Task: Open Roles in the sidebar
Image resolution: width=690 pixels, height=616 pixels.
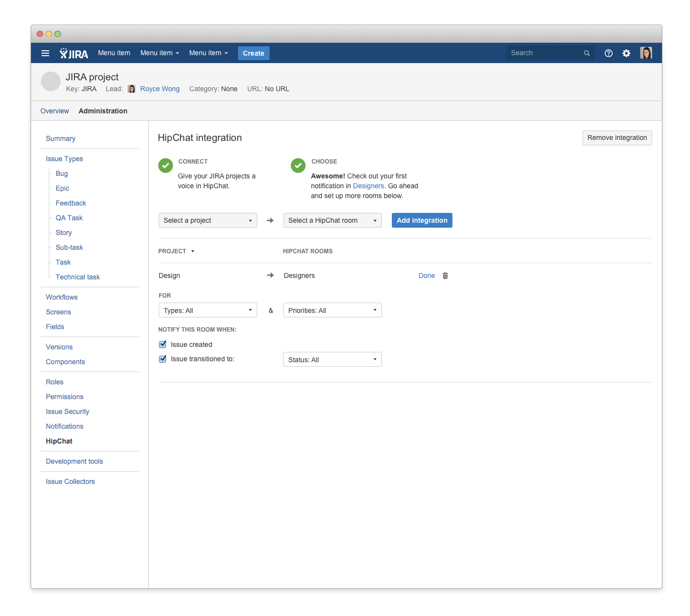Action: (x=55, y=382)
